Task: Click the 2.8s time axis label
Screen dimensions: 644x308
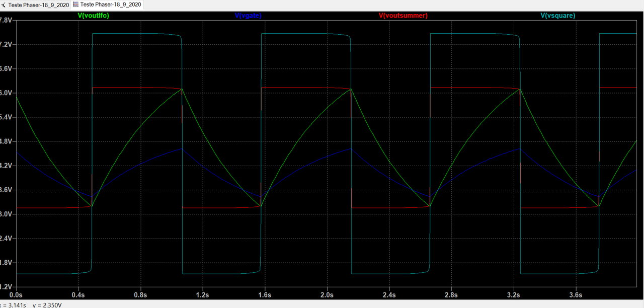Action: (x=451, y=294)
